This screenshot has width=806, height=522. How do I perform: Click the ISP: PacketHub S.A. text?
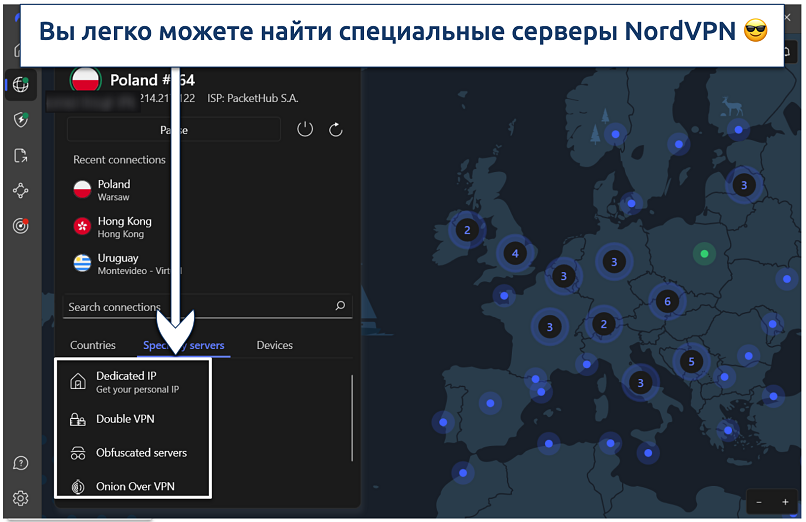coord(253,98)
